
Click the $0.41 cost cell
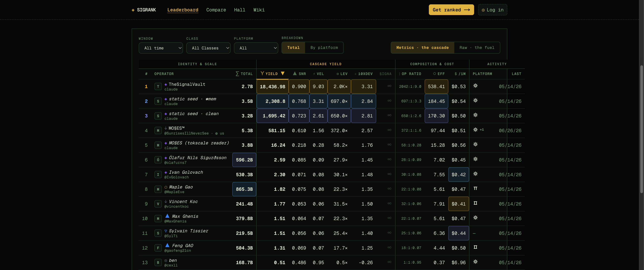pos(459,204)
